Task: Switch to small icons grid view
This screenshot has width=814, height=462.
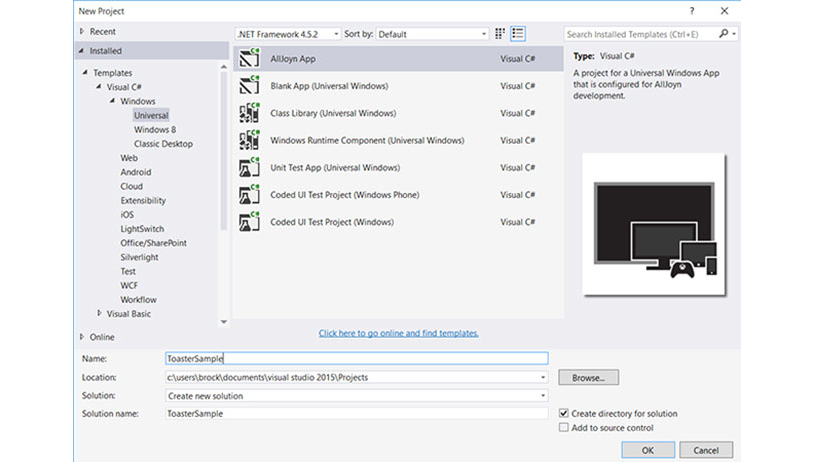Action: (500, 34)
